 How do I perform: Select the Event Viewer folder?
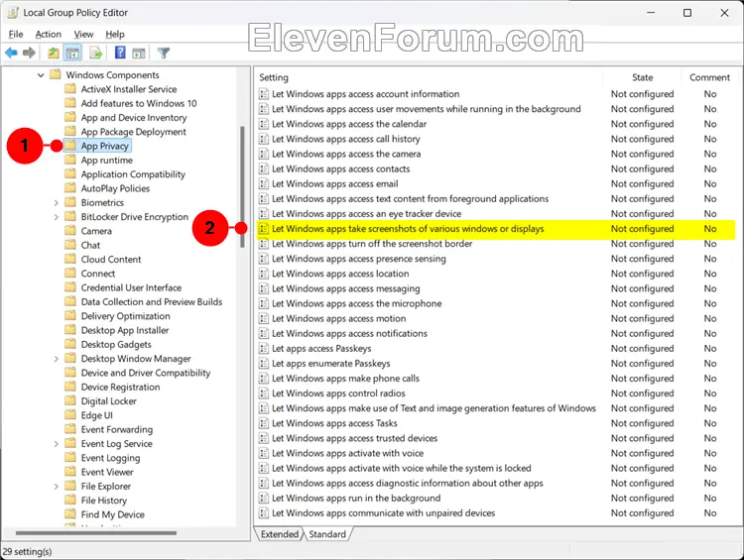pos(107,472)
